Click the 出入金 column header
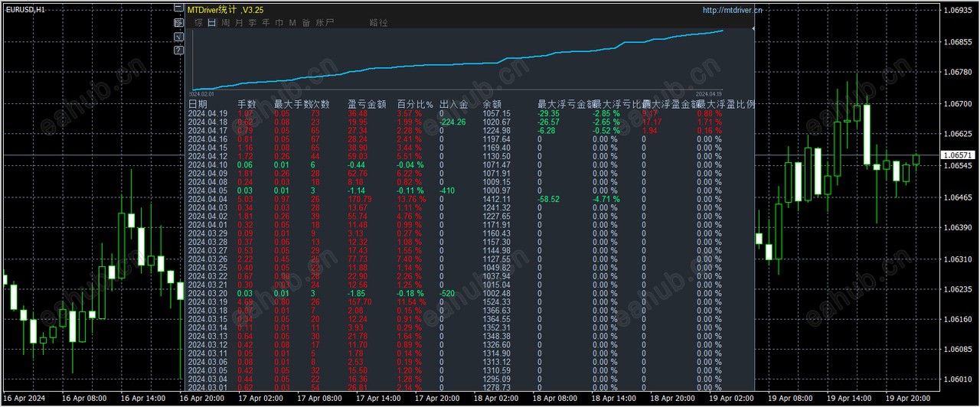Screen dimensions: 980x407 pyautogui.click(x=453, y=104)
